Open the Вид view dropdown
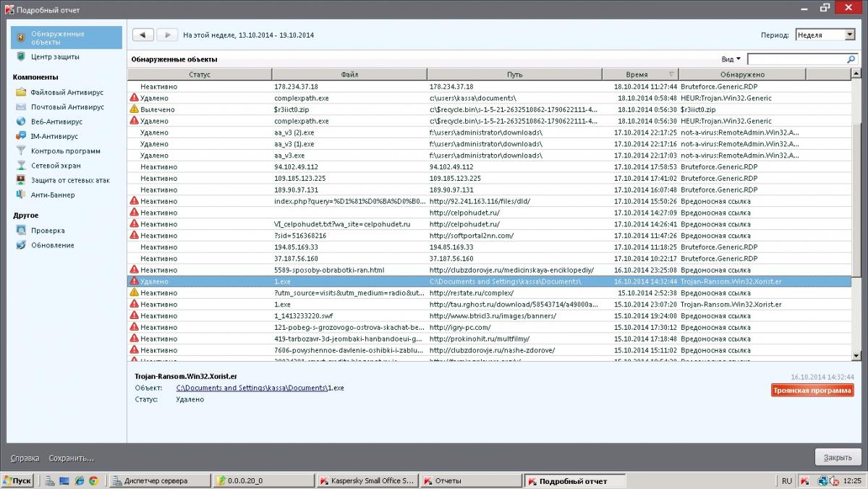Viewport: 868px width, 489px height. [731, 59]
